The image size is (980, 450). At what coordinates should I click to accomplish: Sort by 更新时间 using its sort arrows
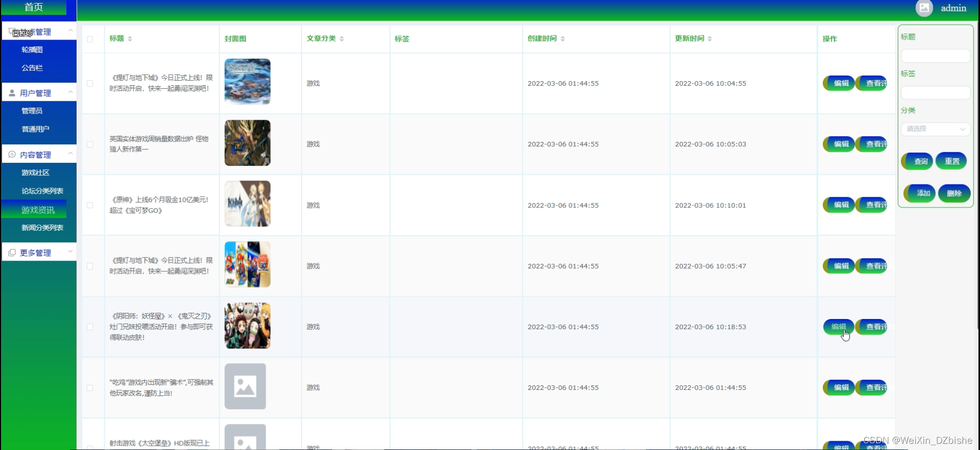point(710,39)
